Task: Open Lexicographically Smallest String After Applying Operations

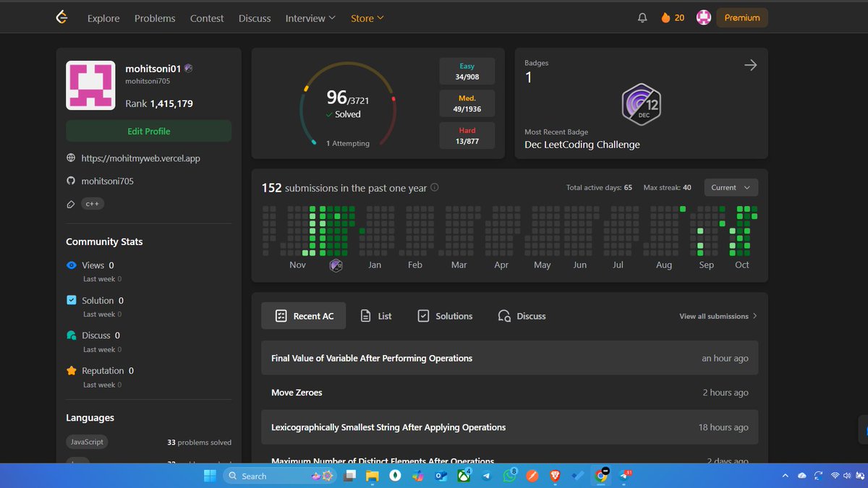Action: (509, 427)
